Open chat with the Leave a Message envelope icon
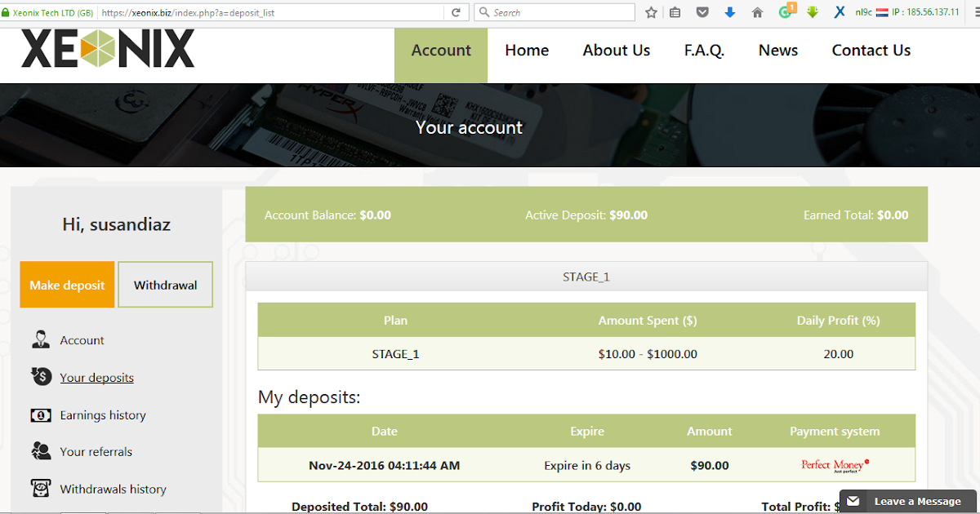Screen dimensions: 980x514 tap(853, 502)
